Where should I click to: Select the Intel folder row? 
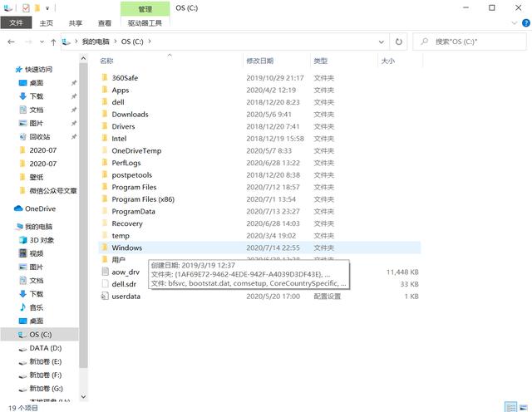pyautogui.click(x=259, y=139)
